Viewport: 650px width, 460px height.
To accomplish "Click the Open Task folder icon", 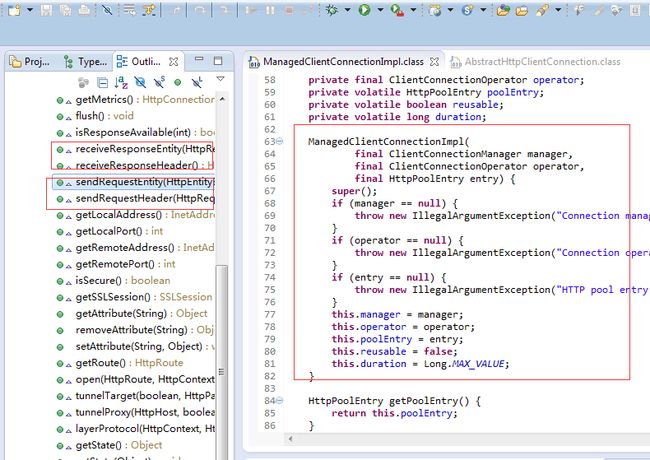I will [522, 10].
